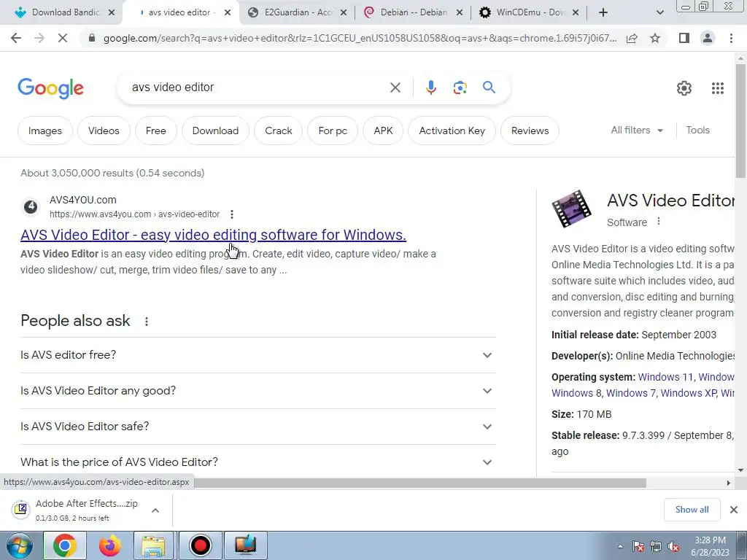Click the Google logo
Screen dimensions: 747x560
(50, 88)
